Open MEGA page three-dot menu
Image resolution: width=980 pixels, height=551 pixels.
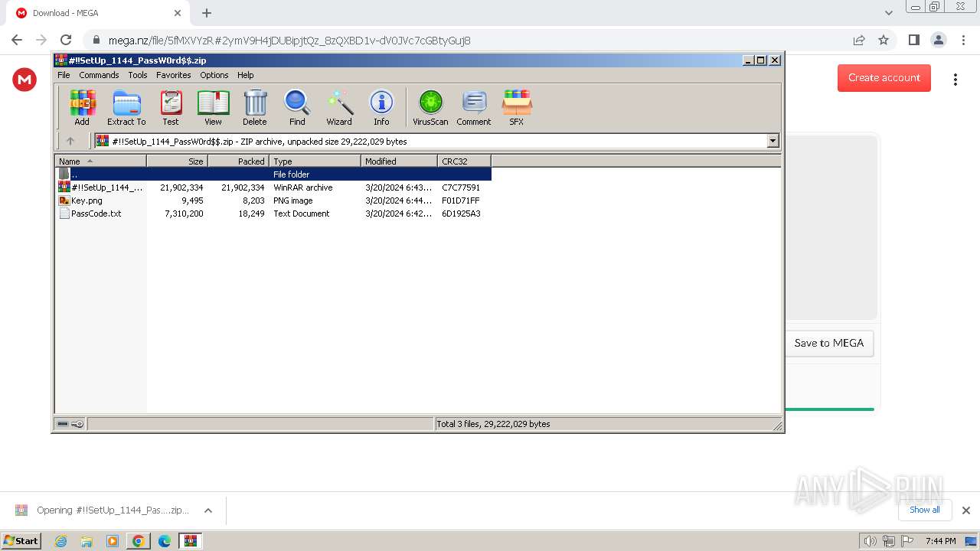pos(955,80)
